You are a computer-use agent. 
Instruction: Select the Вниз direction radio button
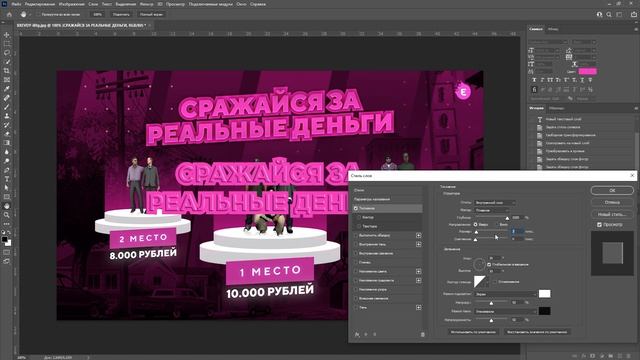[497, 224]
